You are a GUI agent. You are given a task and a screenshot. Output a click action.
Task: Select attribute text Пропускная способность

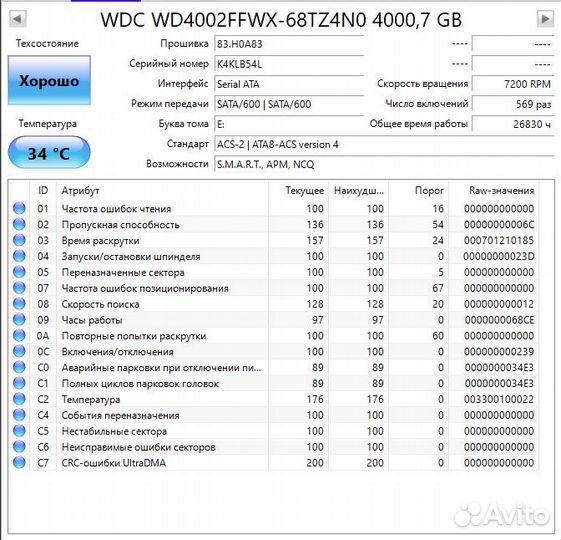(x=121, y=225)
